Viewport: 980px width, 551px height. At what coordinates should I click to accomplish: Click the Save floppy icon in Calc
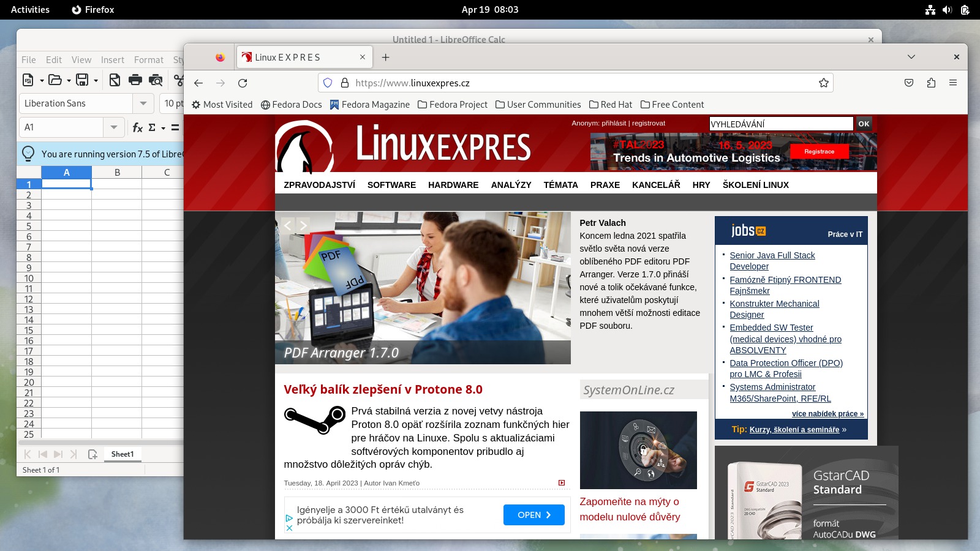click(x=82, y=80)
